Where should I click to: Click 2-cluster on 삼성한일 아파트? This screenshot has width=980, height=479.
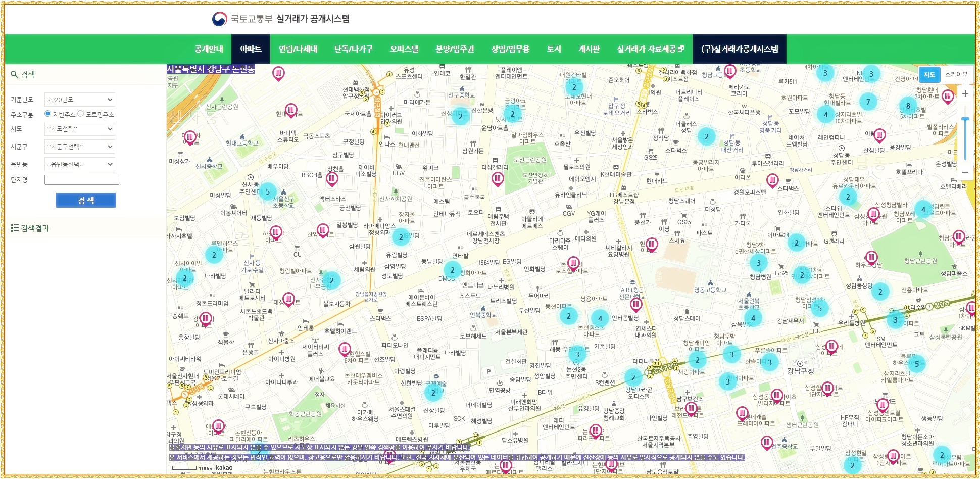click(853, 465)
